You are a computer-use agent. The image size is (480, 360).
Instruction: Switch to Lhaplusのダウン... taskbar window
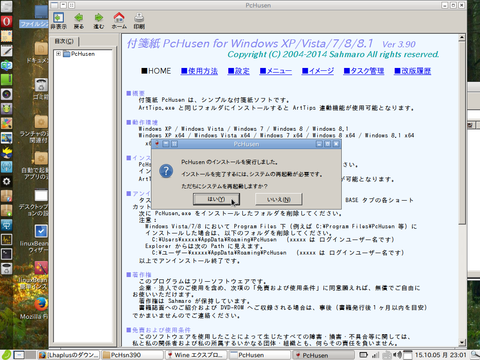(x=69, y=355)
